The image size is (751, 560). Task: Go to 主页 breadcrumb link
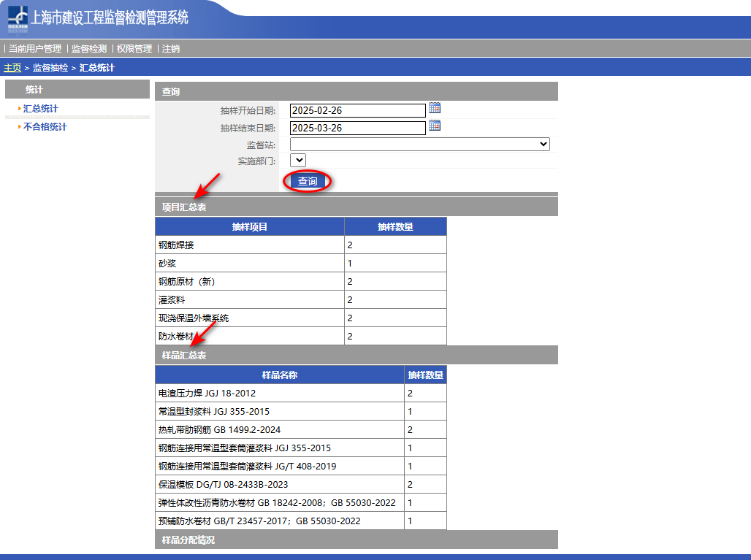pyautogui.click(x=12, y=68)
